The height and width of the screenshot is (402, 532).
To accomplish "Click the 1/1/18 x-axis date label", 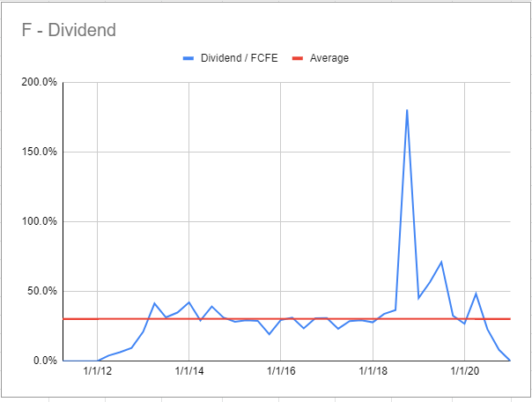I will tap(373, 371).
